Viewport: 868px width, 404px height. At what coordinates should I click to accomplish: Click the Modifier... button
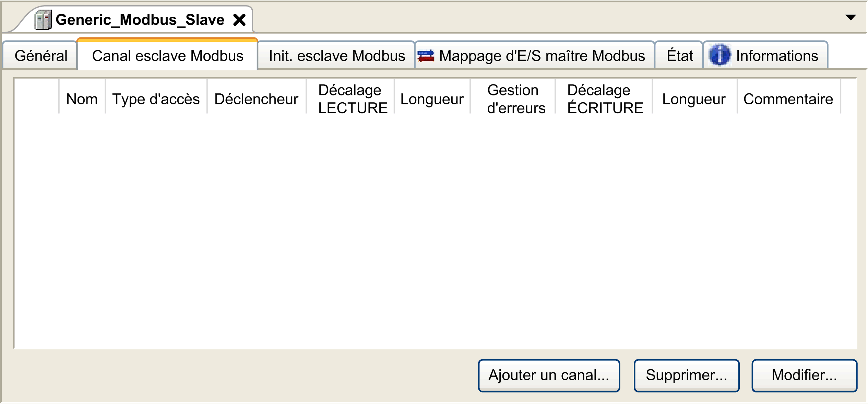(x=804, y=375)
